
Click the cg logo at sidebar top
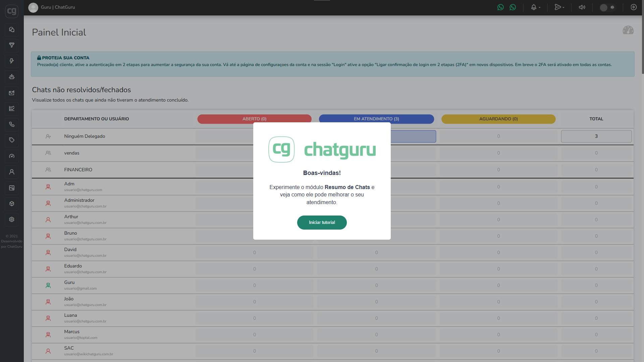point(12,11)
